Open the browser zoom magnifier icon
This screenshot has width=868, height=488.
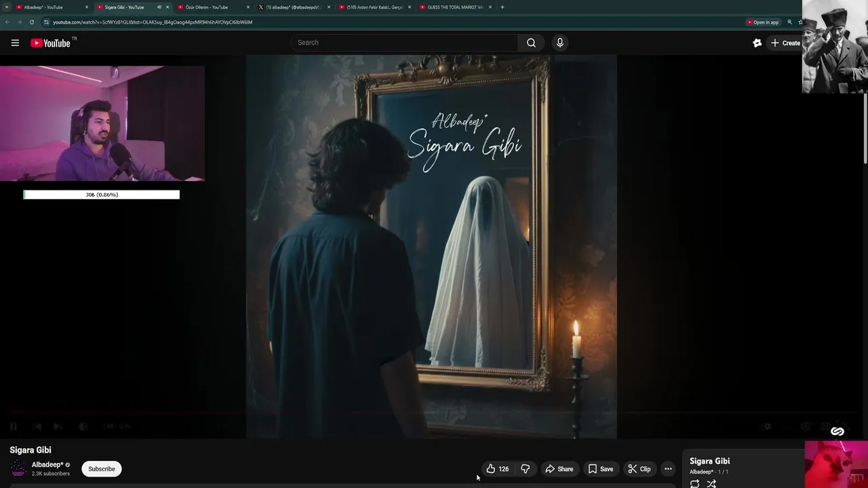(x=789, y=22)
